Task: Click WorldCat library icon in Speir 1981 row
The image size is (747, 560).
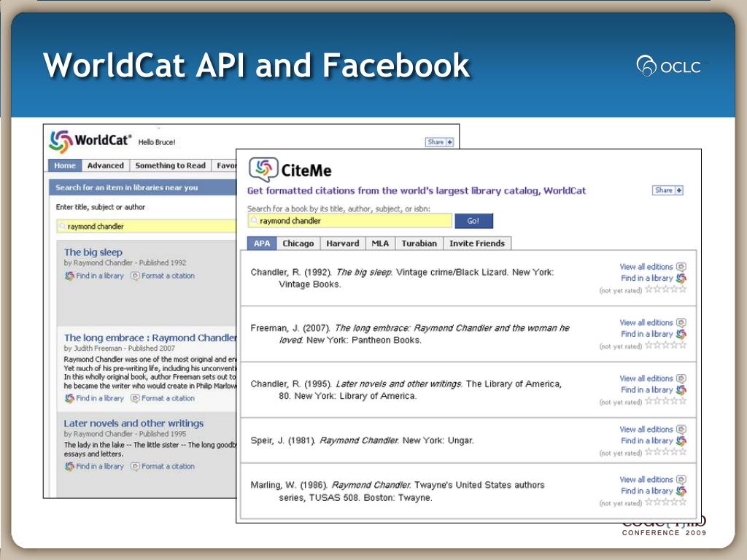Action: (681, 440)
